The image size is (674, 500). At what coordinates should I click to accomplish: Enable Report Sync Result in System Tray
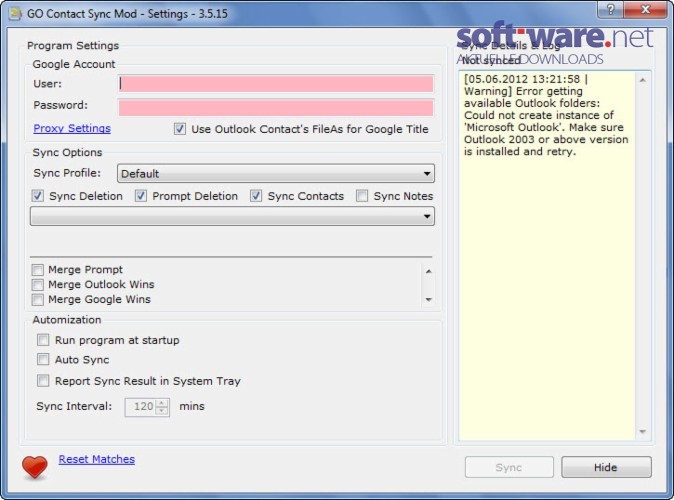43,381
